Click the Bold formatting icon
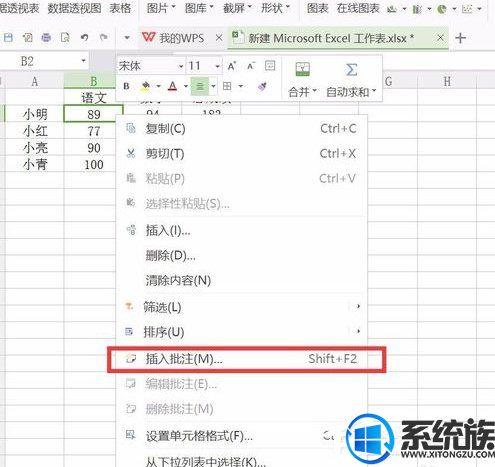The height and width of the screenshot is (467, 495). click(x=126, y=86)
